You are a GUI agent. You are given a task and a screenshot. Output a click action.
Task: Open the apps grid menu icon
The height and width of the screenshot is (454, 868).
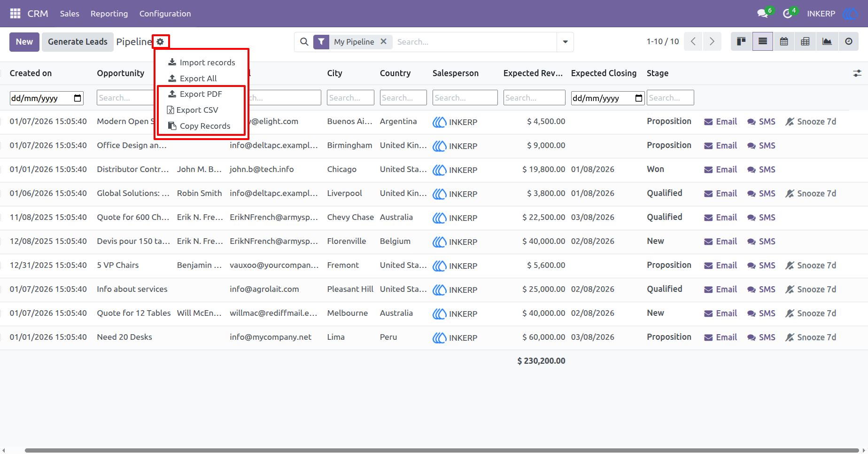pos(15,14)
